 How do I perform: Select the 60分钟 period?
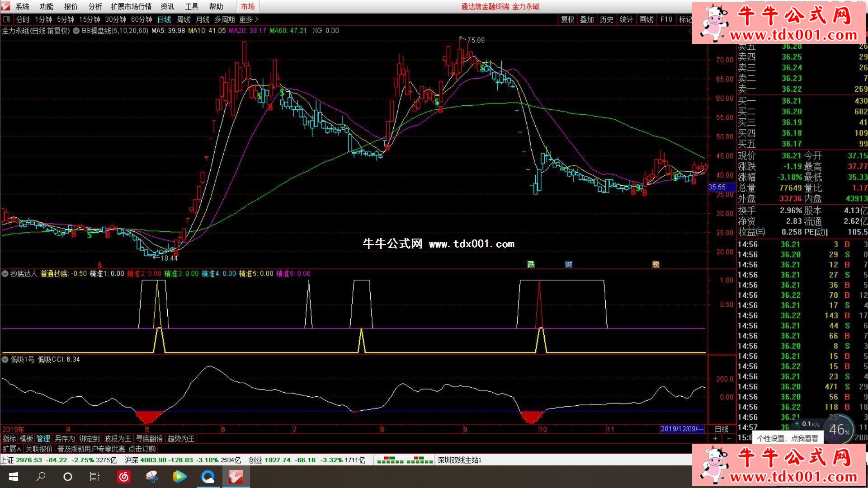pos(142,19)
